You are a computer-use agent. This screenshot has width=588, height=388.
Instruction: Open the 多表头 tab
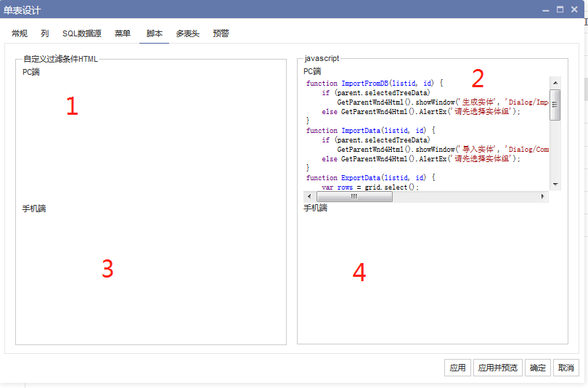(x=189, y=33)
